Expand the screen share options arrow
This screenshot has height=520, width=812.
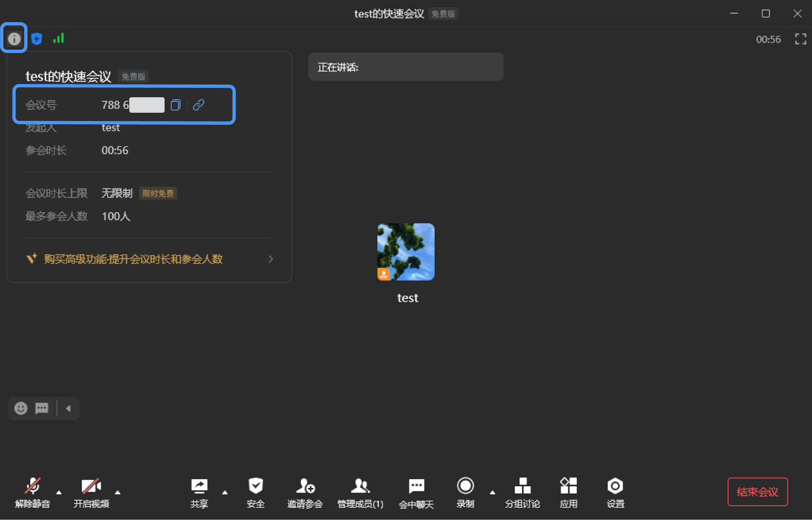225,492
